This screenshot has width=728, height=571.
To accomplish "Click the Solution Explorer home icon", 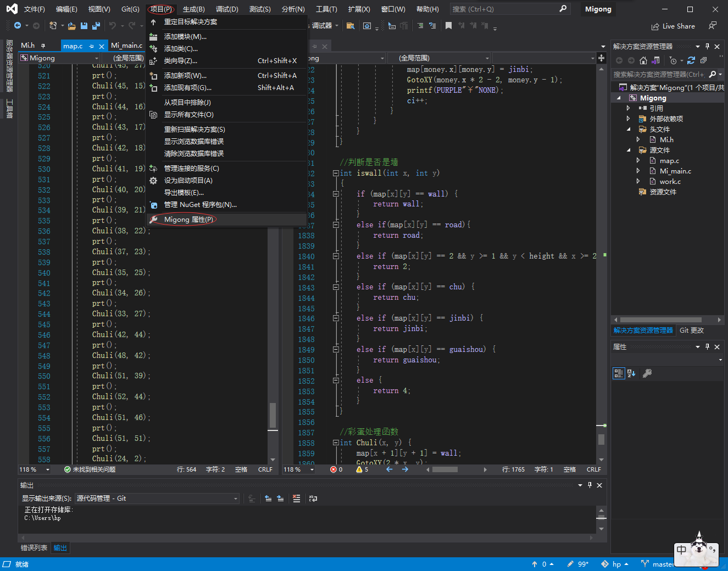I will click(x=643, y=60).
